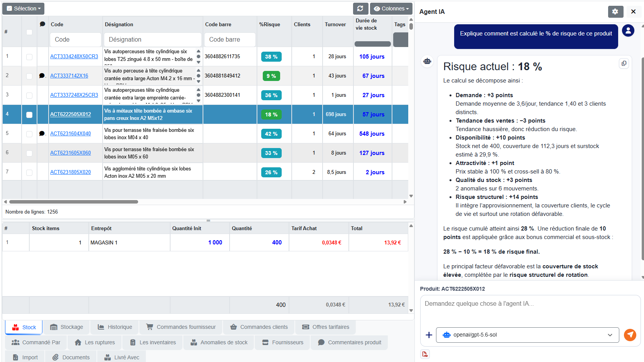
Task: Toggle the select-all header checkbox
Action: click(29, 32)
